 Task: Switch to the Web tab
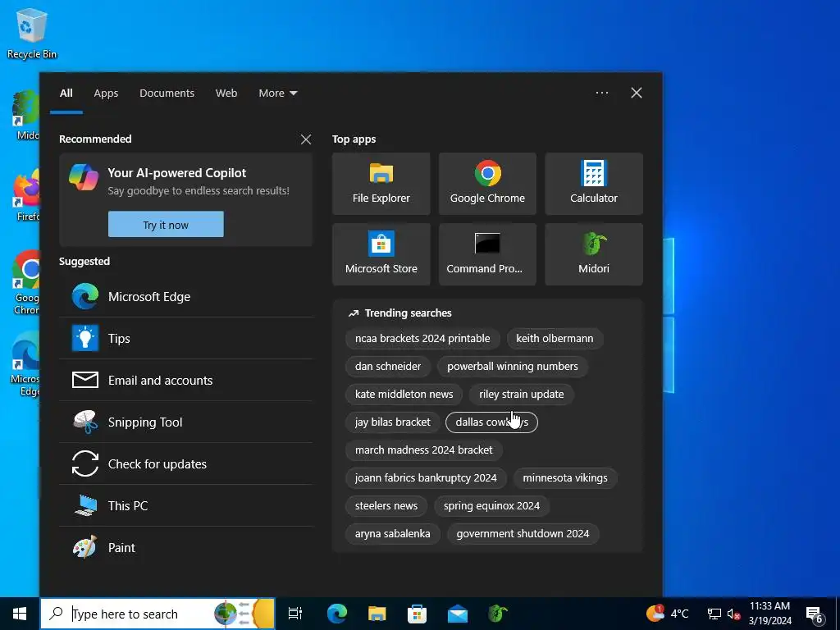click(x=226, y=94)
